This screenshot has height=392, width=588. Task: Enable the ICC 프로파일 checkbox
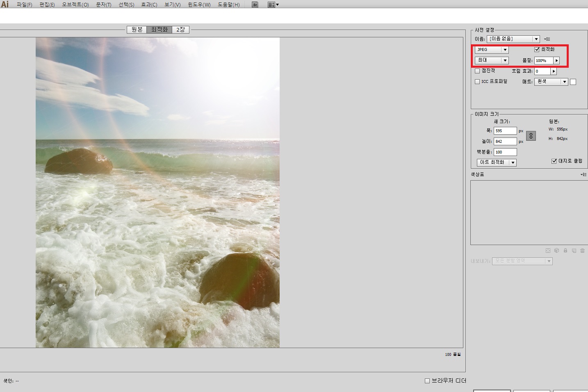pos(477,82)
